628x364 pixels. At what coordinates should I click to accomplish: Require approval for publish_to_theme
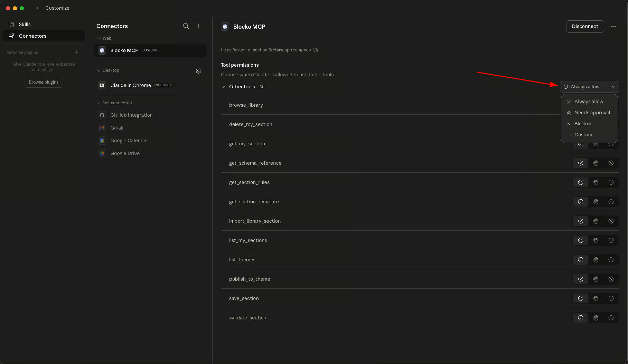(596, 279)
